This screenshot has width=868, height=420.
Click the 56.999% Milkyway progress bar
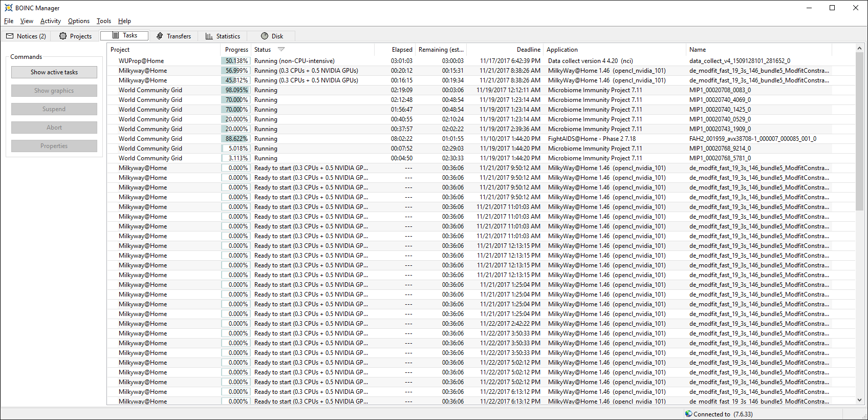click(236, 71)
